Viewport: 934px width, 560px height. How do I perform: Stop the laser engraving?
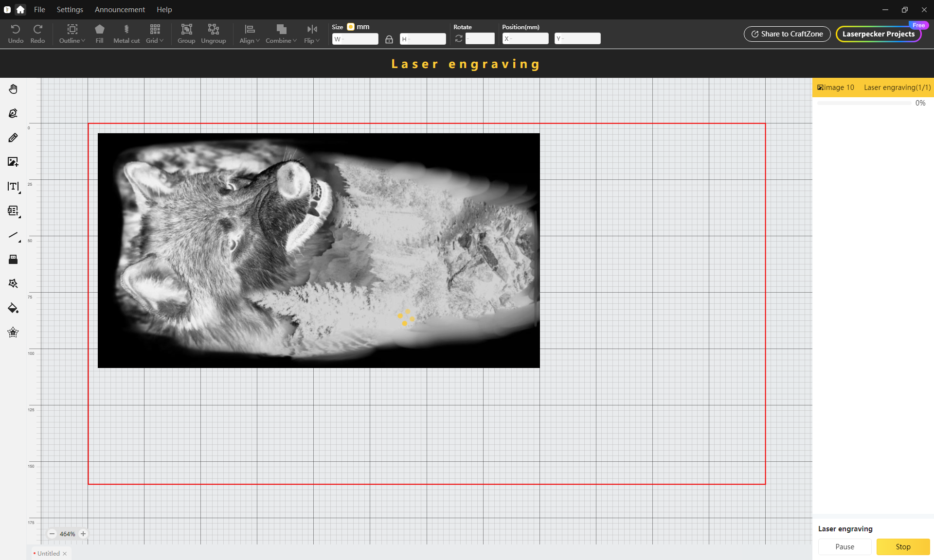point(903,547)
